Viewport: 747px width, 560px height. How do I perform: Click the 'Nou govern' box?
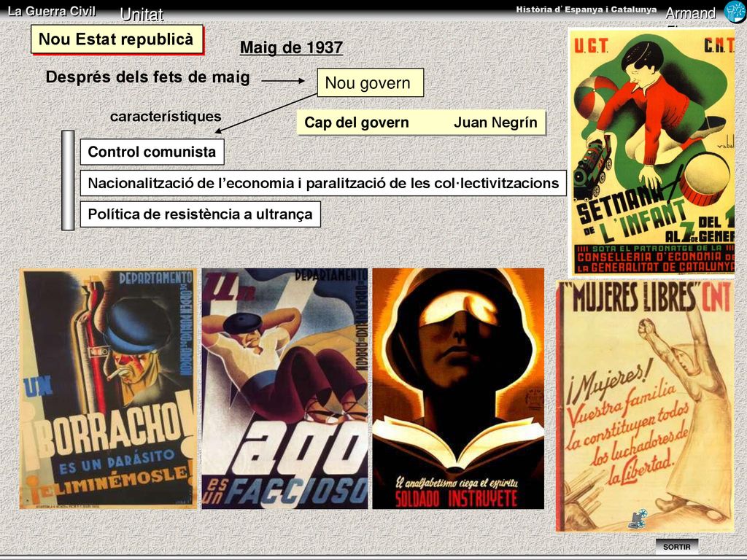370,83
